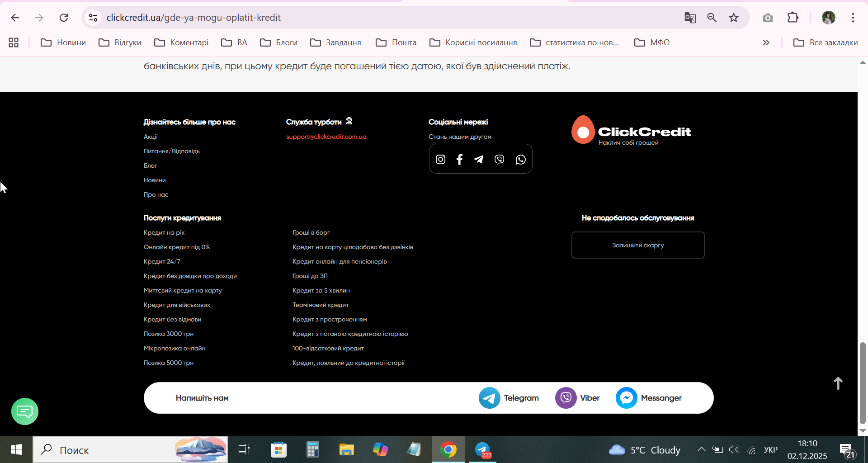Open the Про нас footer link
This screenshot has height=463, width=868.
tap(156, 194)
